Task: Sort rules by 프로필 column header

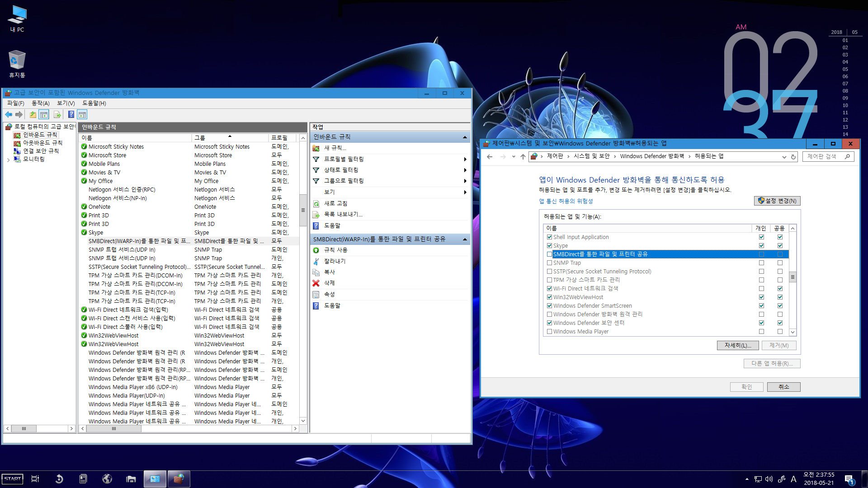Action: click(x=282, y=137)
